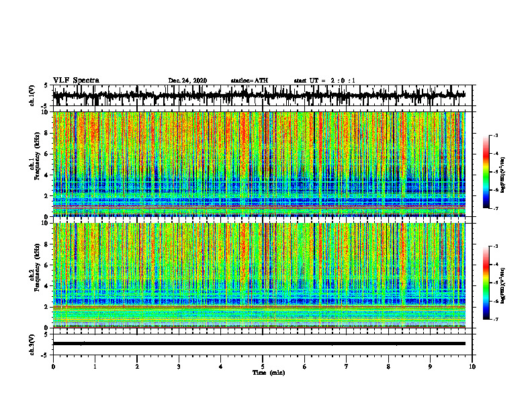Click time axis tick label "7"
532x411 pixels.
[x=347, y=367]
